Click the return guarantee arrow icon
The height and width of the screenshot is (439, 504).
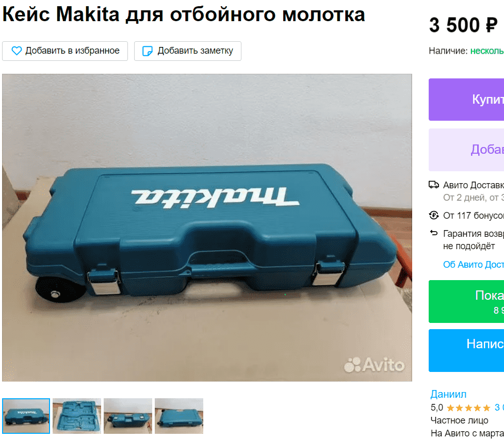tap(434, 233)
